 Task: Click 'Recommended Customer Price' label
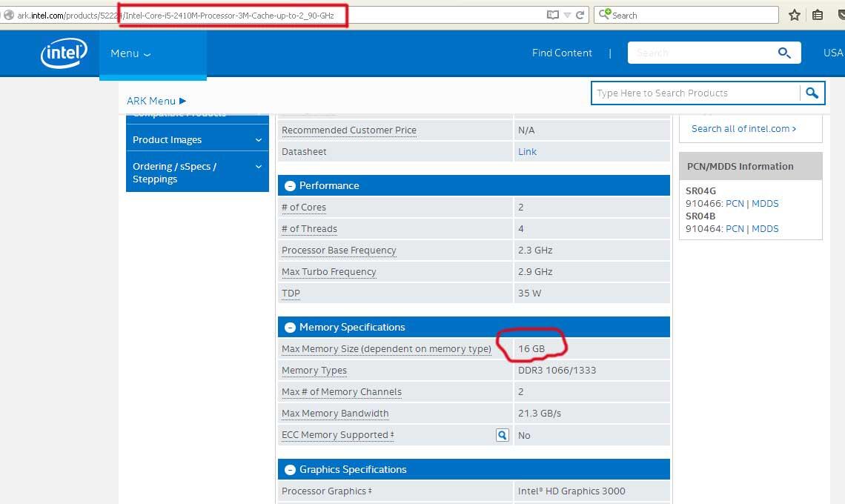(348, 130)
